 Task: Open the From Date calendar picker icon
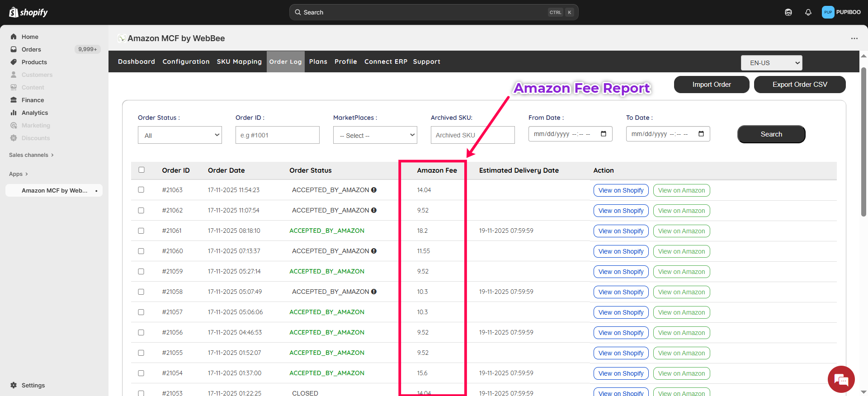tap(604, 134)
